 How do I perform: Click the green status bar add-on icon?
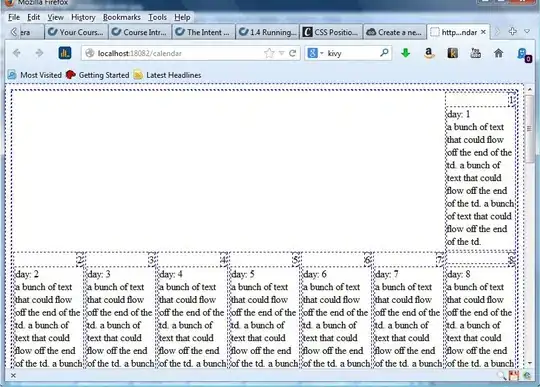click(x=527, y=376)
